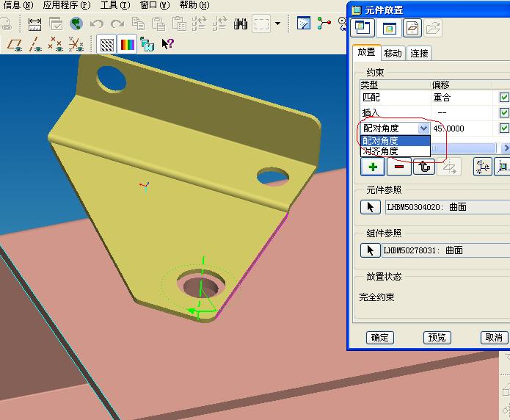The width and height of the screenshot is (510, 420).
Task: Click the 组件参照 selection arrow button
Action: tap(371, 250)
